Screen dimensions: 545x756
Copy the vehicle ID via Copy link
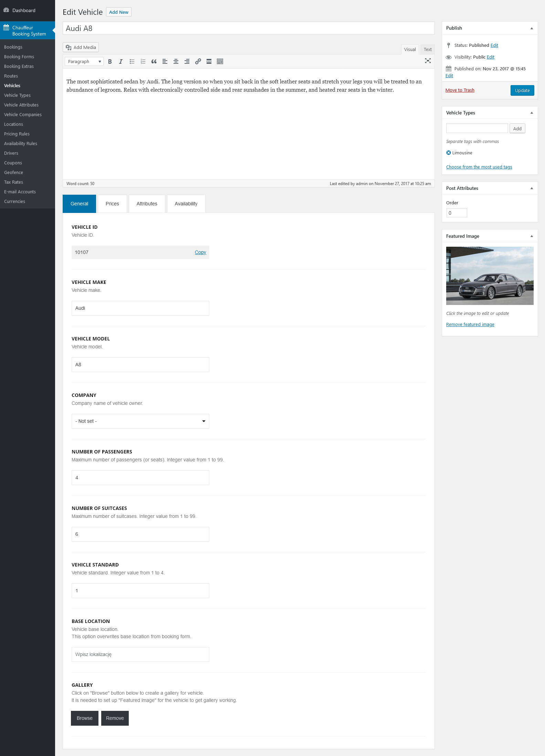(200, 253)
